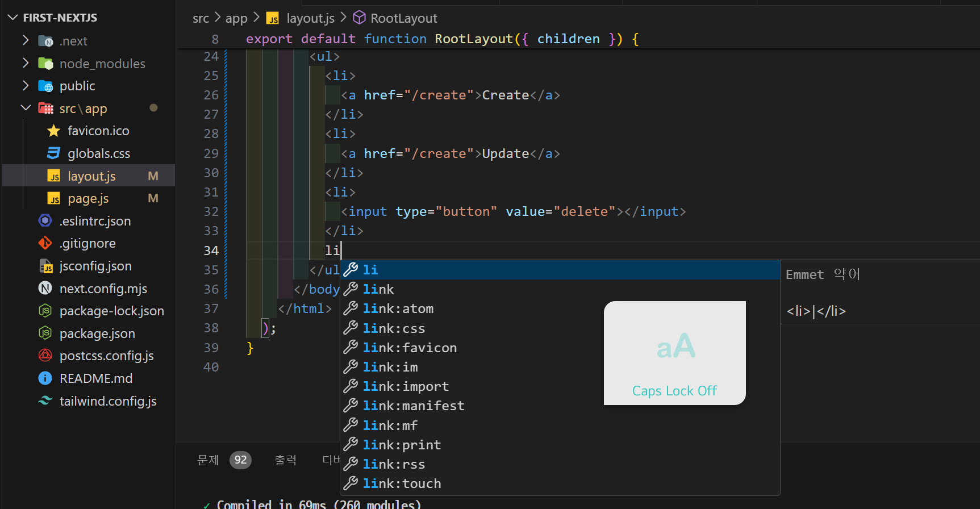980x509 pixels.
Task: Click the wrench icon beside 'link:css'
Action: pyautogui.click(x=351, y=328)
